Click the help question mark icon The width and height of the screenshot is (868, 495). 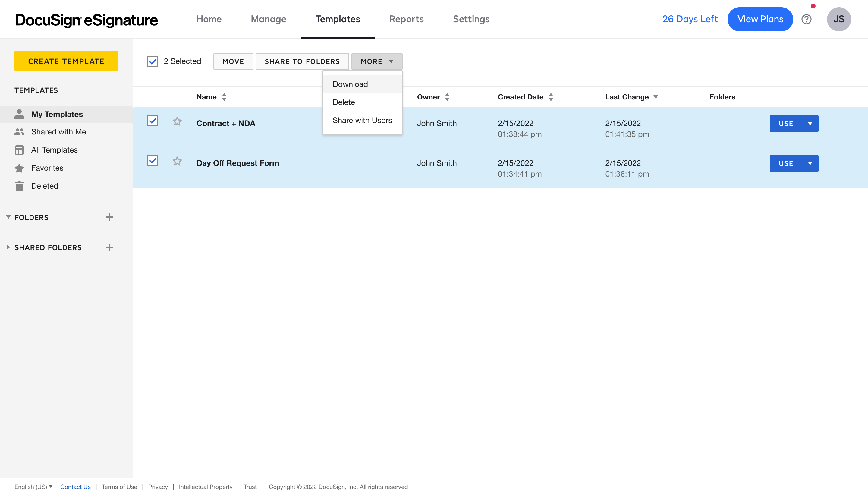(806, 19)
